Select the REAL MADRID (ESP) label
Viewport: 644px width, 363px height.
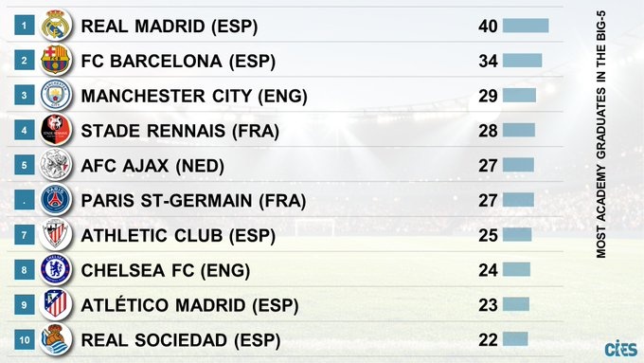tap(170, 27)
